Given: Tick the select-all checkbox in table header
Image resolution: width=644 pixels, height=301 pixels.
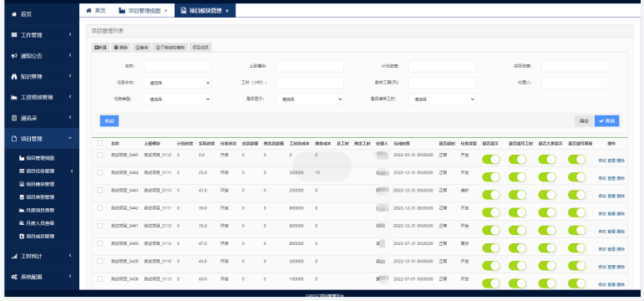Looking at the screenshot, I should click(x=99, y=144).
